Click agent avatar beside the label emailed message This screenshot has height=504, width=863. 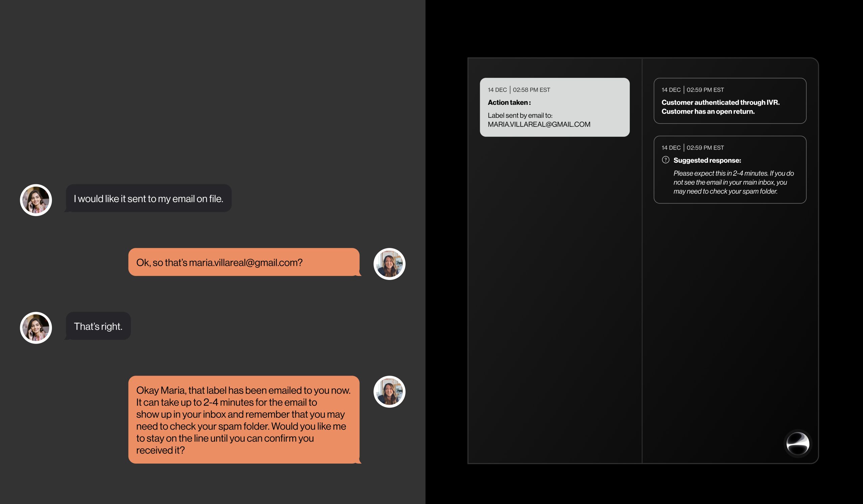coord(389,391)
